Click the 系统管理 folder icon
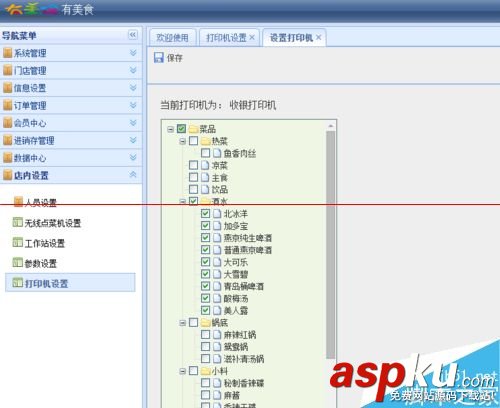The image size is (500, 408). click(7, 53)
